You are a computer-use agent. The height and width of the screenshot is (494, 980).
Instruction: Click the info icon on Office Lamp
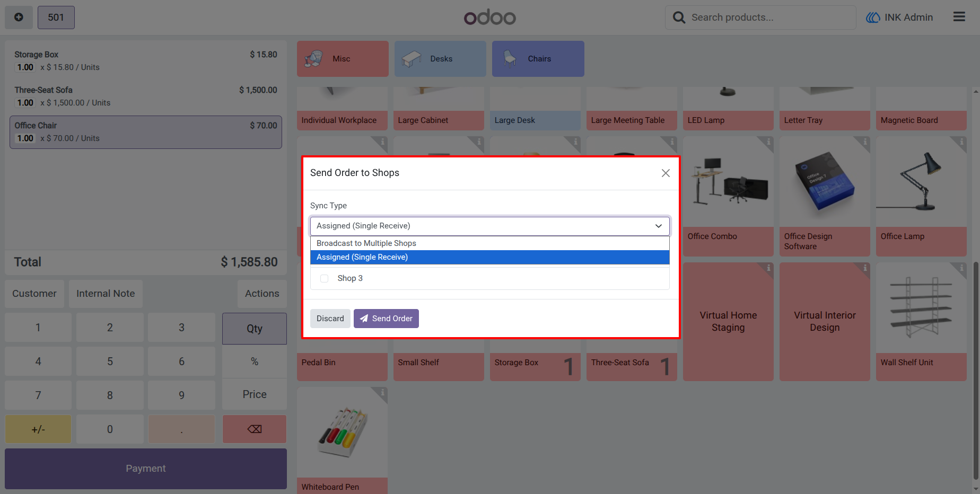click(x=961, y=142)
